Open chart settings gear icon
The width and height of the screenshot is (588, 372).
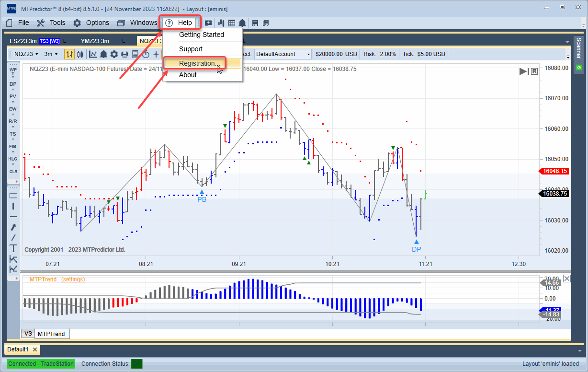(114, 54)
